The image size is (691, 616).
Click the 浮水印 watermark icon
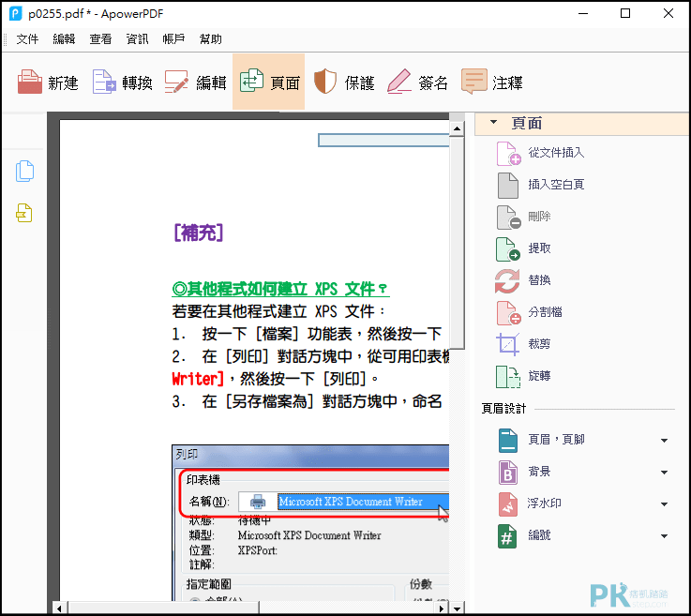click(507, 504)
